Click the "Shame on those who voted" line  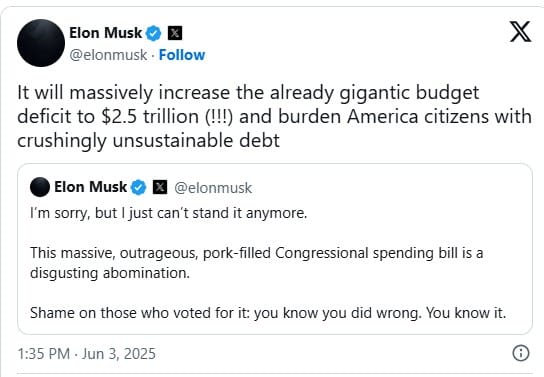[x=268, y=313]
